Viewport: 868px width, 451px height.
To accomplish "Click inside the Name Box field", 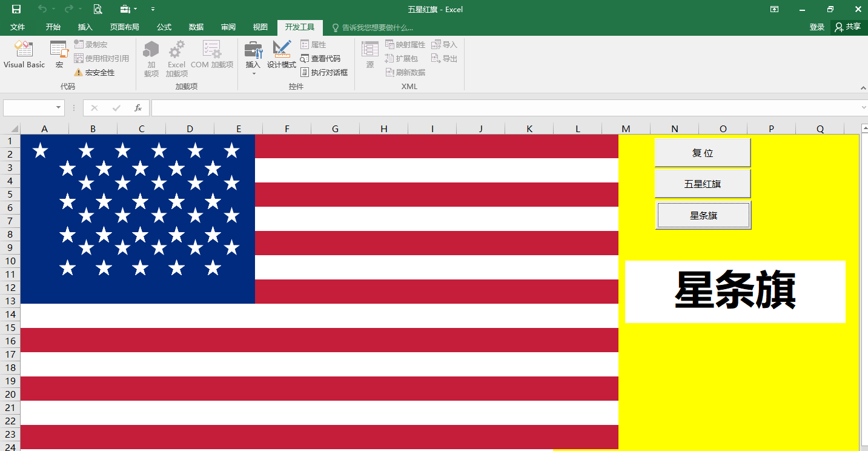I will [x=28, y=108].
